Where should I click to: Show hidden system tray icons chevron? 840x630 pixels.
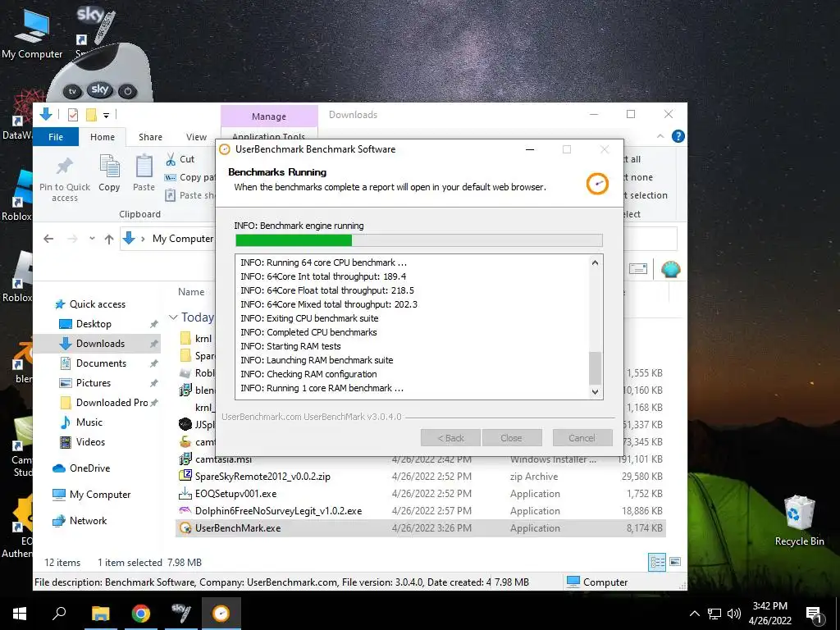(x=694, y=614)
